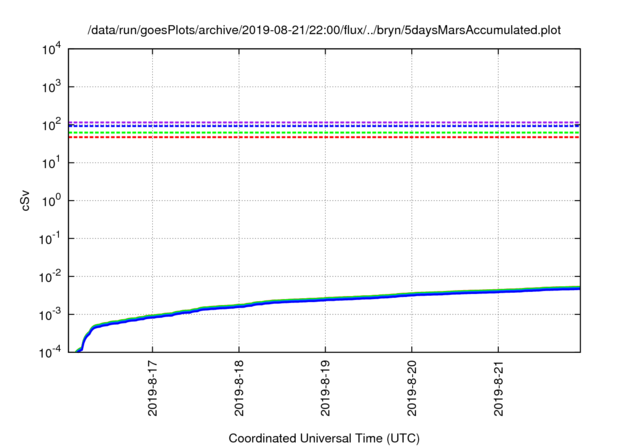Click the 10^4 y-axis tick label
This screenshot has width=640, height=448.
[51, 50]
